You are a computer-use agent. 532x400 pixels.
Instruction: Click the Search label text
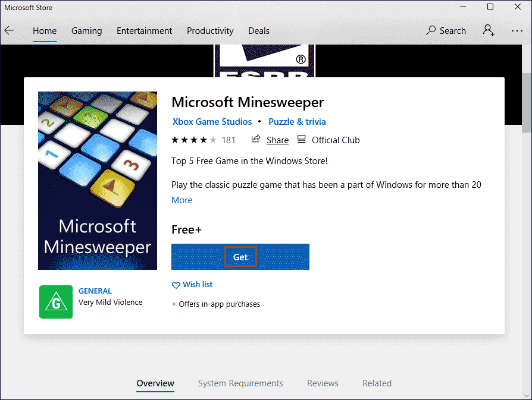[x=453, y=31]
